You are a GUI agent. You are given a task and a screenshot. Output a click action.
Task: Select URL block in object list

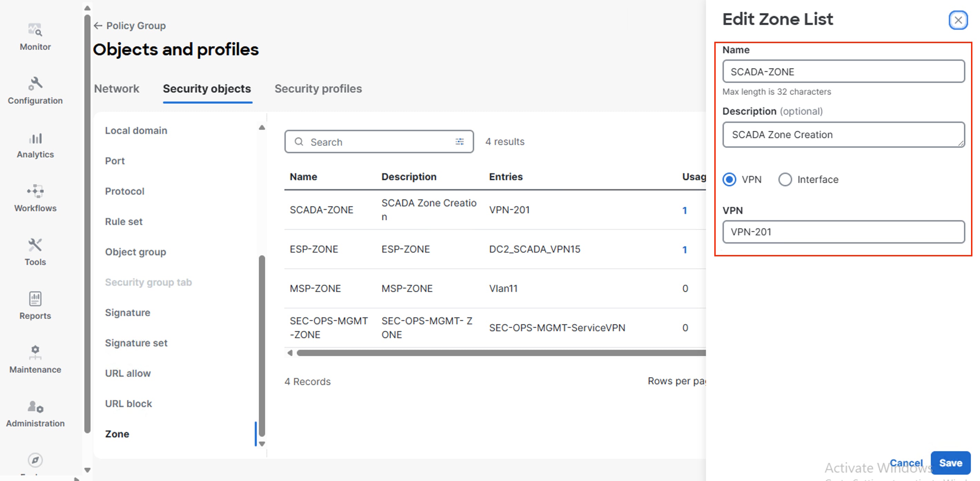tap(128, 404)
